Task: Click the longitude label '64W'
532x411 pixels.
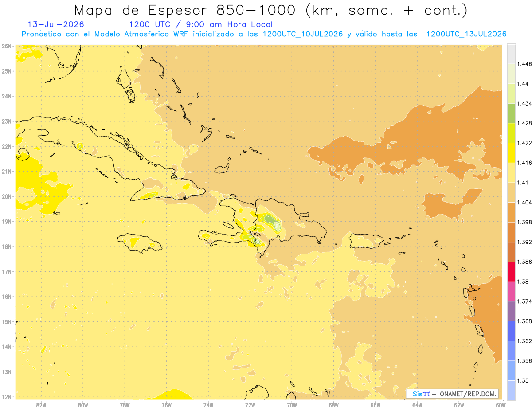Action: [x=417, y=405]
